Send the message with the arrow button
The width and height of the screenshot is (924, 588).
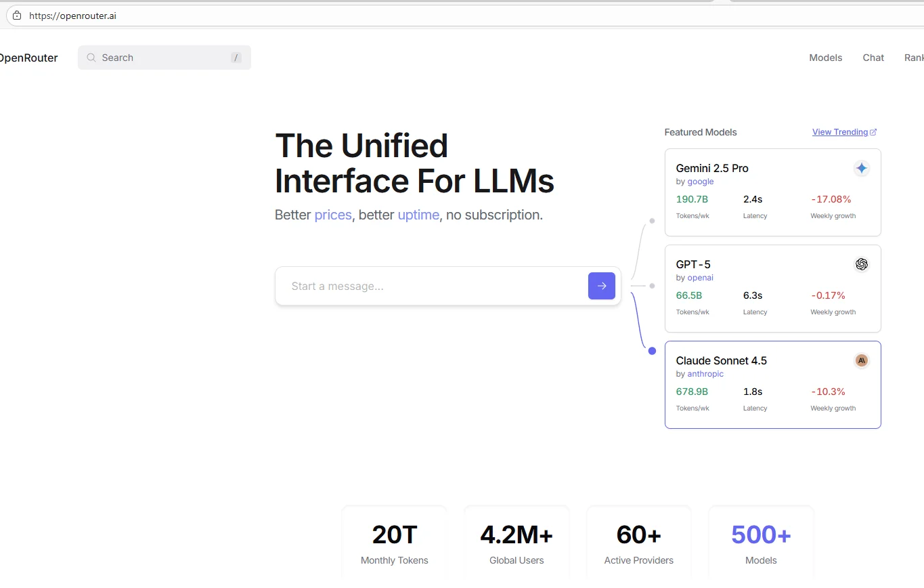(x=602, y=286)
